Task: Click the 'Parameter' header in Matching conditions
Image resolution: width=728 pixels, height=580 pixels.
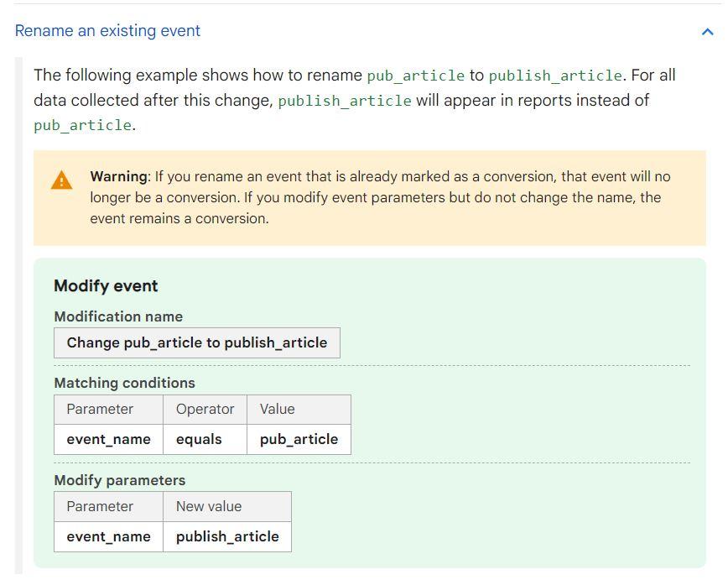Action: [109, 410]
